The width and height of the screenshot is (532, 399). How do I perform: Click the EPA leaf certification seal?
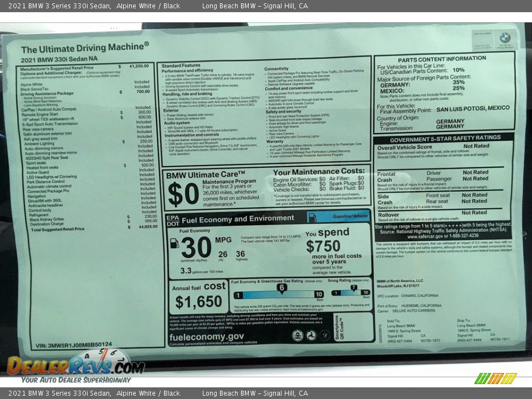tap(297, 334)
